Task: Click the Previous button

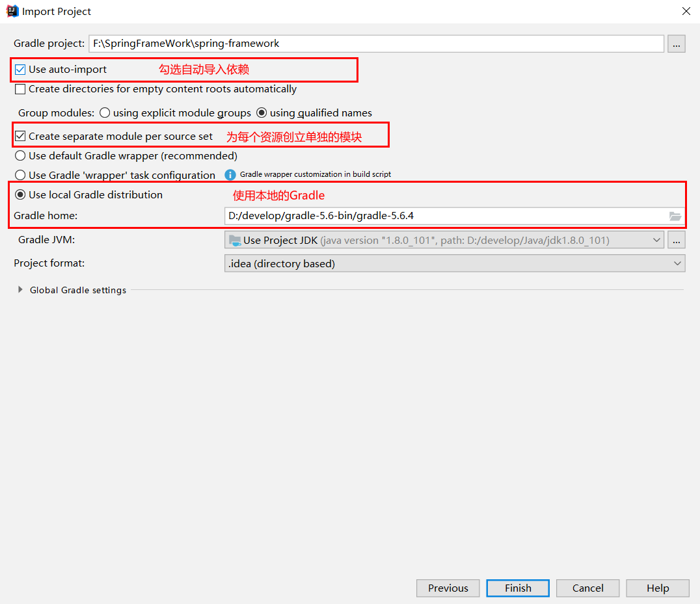Action: point(448,588)
